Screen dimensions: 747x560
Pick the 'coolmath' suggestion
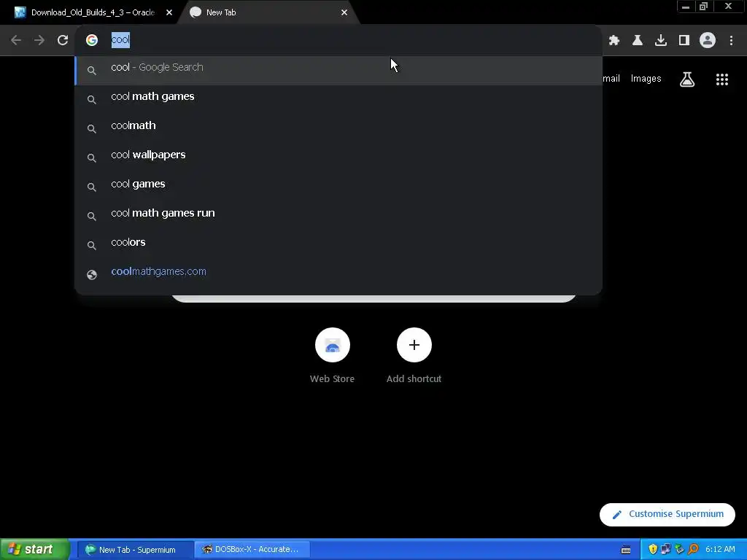pos(338,128)
